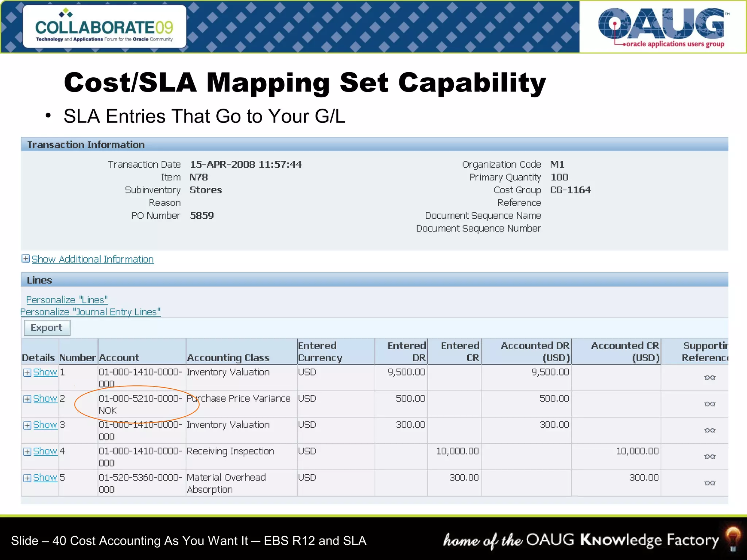Image resolution: width=747 pixels, height=560 pixels.
Task: Click the Transaction Information section header
Action: click(x=375, y=144)
